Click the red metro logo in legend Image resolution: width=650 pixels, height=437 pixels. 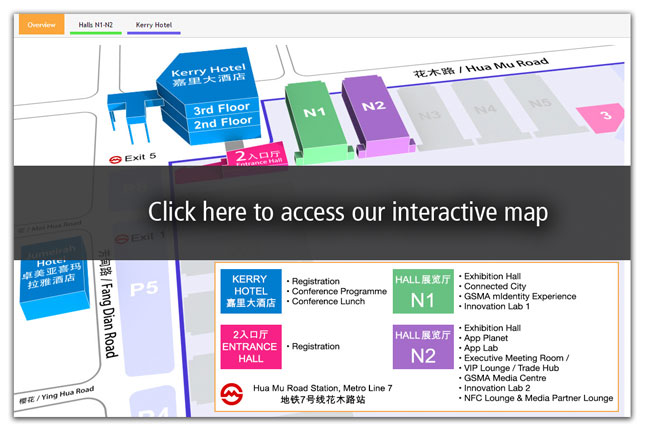pos(231,394)
